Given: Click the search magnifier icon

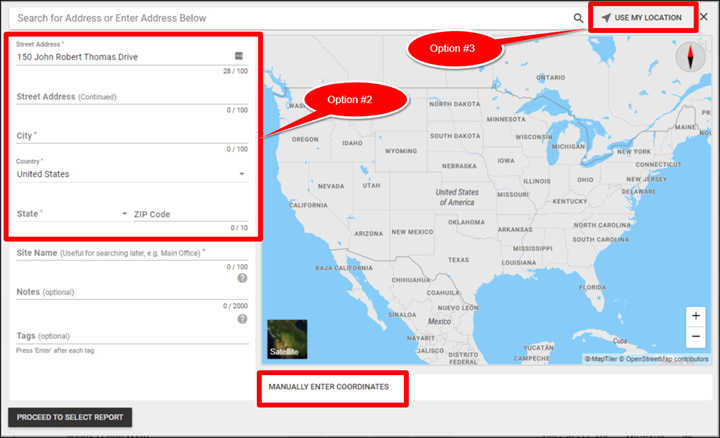Looking at the screenshot, I should (x=578, y=18).
